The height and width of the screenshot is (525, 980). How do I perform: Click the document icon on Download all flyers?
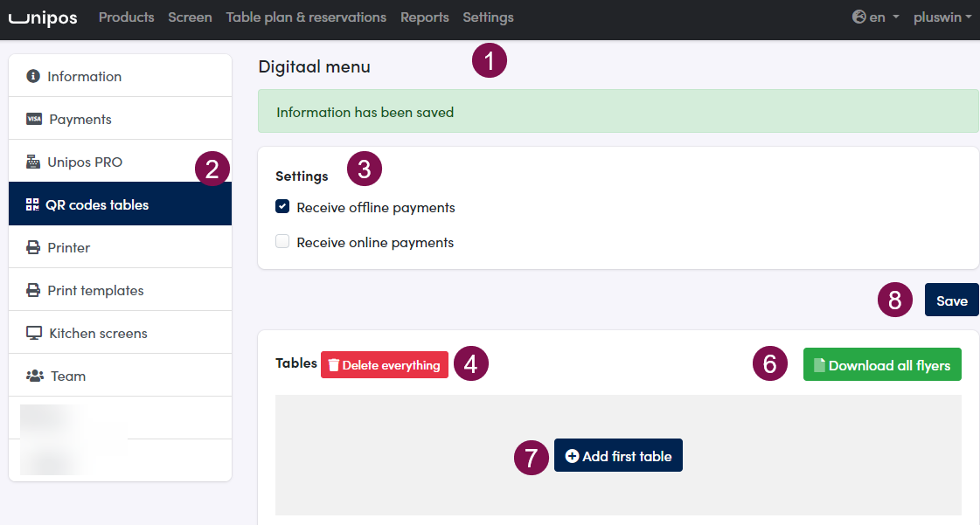(819, 365)
